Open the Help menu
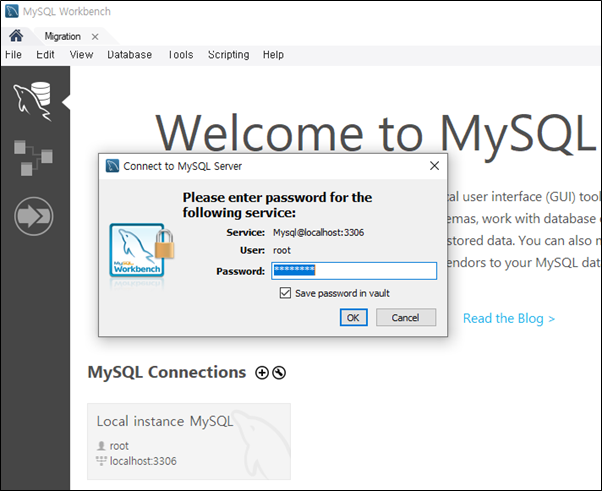 pos(273,55)
